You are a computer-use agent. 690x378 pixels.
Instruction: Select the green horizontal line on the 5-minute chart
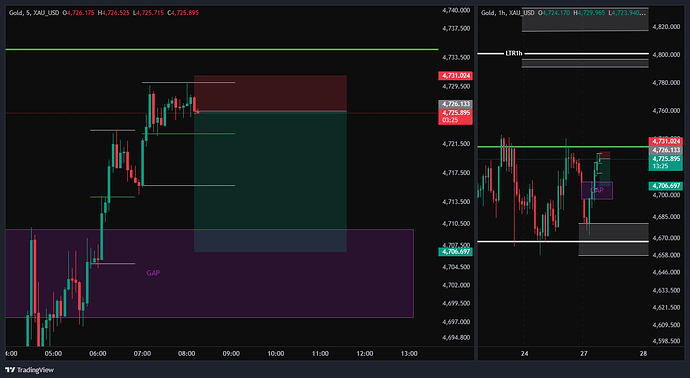[222, 49]
